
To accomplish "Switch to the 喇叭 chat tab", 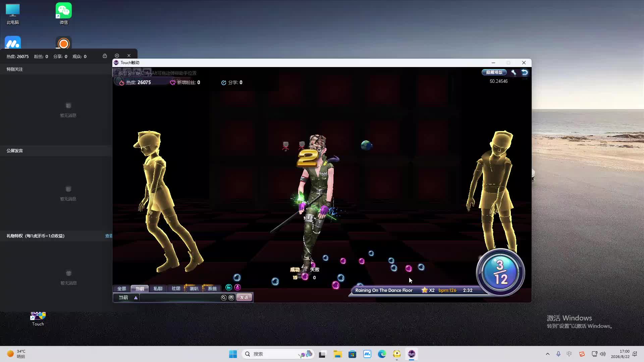I will 194,289.
